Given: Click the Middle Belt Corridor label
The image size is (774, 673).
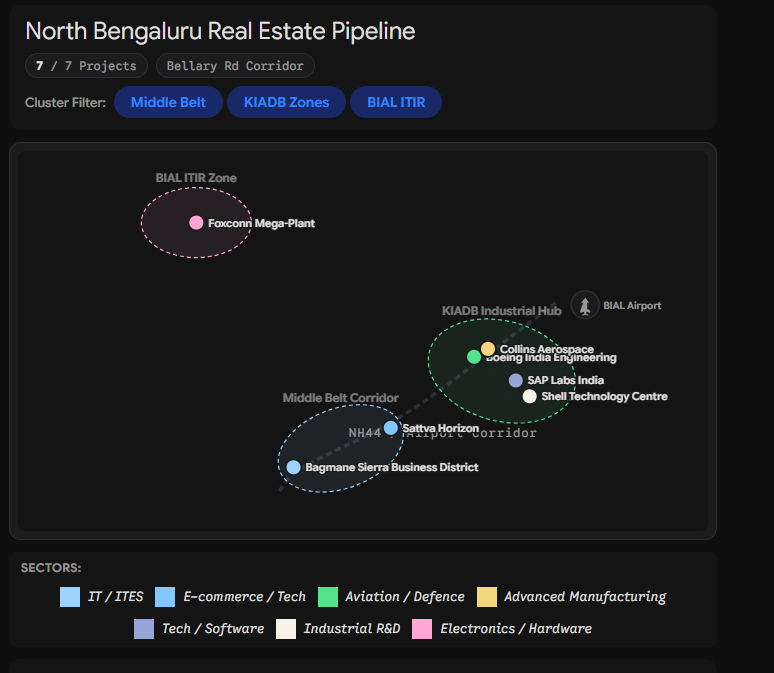Looking at the screenshot, I should (341, 397).
